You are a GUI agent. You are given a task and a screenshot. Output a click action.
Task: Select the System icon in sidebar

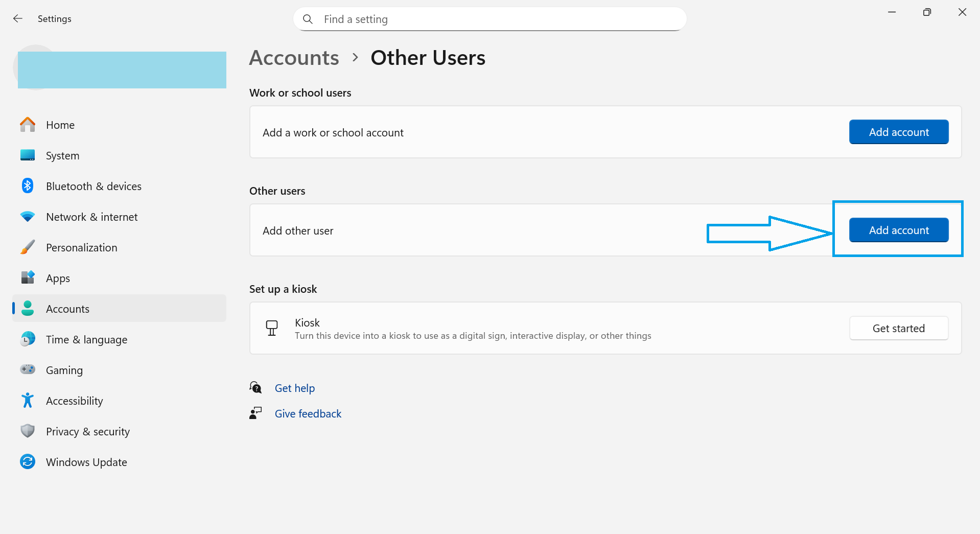click(x=27, y=155)
